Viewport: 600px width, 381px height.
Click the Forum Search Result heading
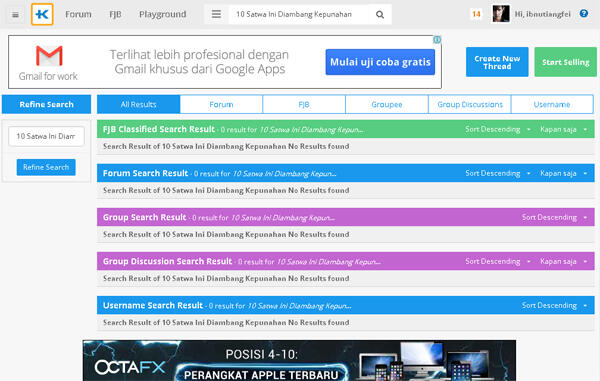pos(145,173)
